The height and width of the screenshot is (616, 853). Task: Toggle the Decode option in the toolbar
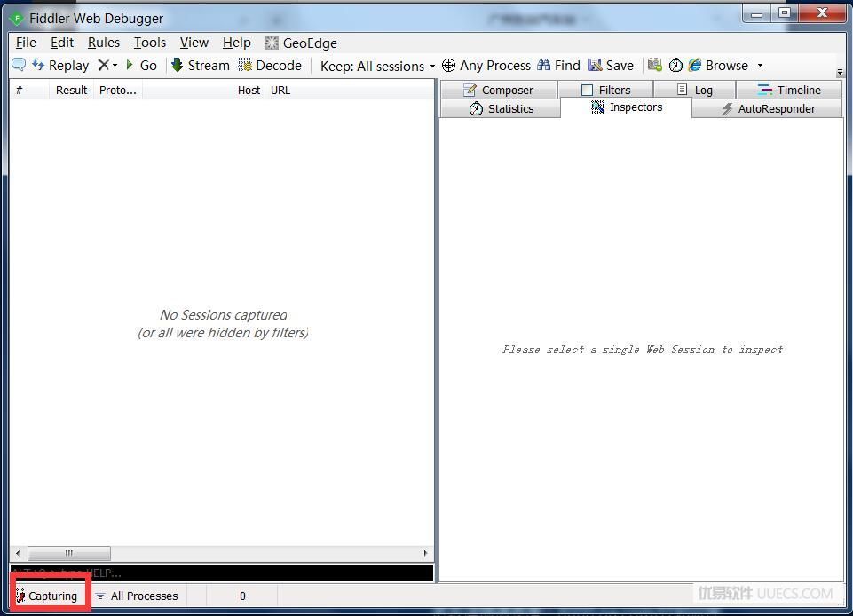pyautogui.click(x=270, y=66)
